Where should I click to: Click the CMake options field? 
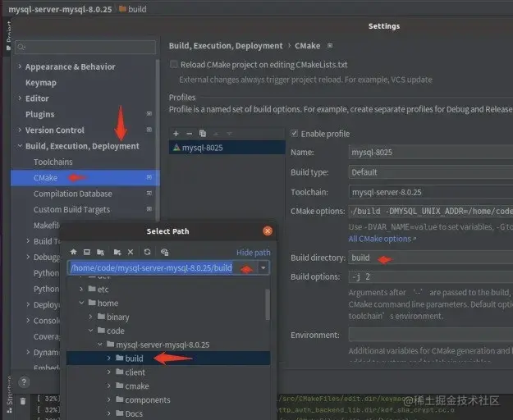click(x=431, y=211)
